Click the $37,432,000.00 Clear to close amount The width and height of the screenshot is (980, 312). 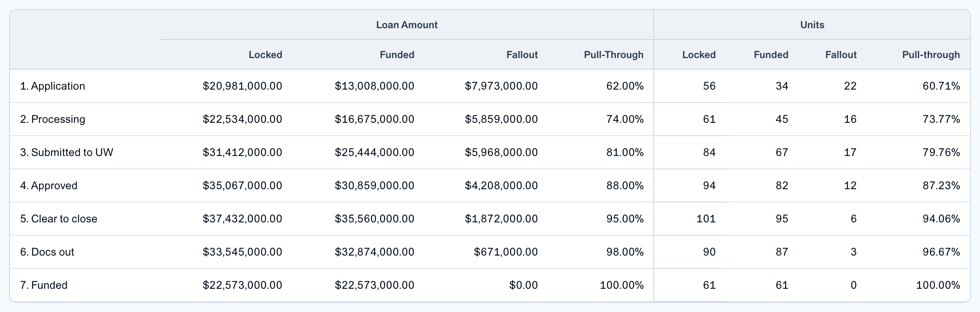pyautogui.click(x=243, y=219)
